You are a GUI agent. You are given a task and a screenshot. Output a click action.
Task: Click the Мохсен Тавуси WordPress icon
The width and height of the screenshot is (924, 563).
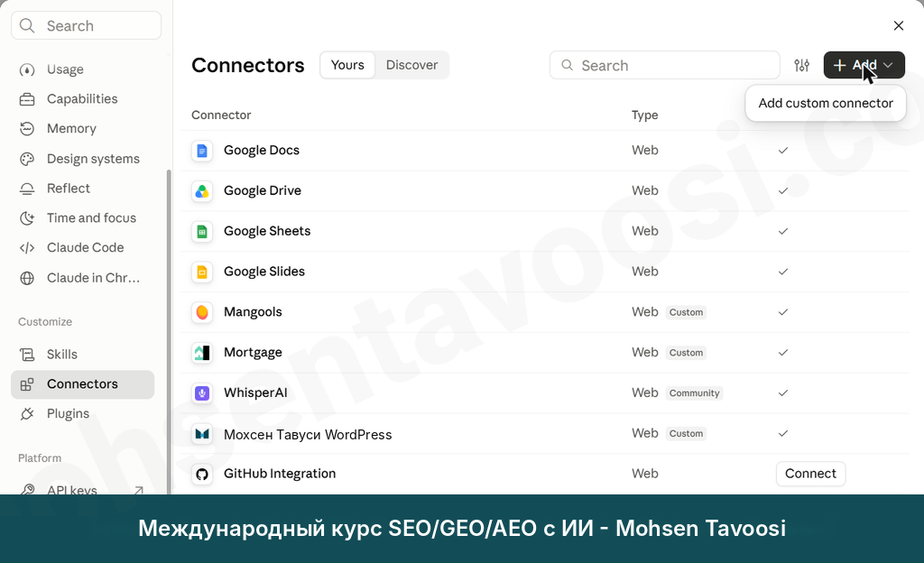coord(202,434)
